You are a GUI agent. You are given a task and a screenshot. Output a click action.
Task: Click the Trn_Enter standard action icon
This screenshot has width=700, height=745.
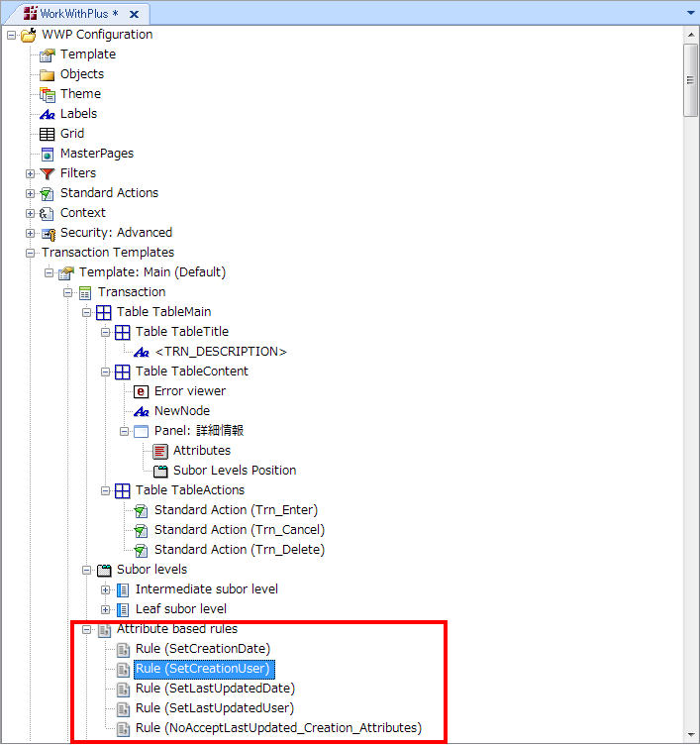point(141,511)
